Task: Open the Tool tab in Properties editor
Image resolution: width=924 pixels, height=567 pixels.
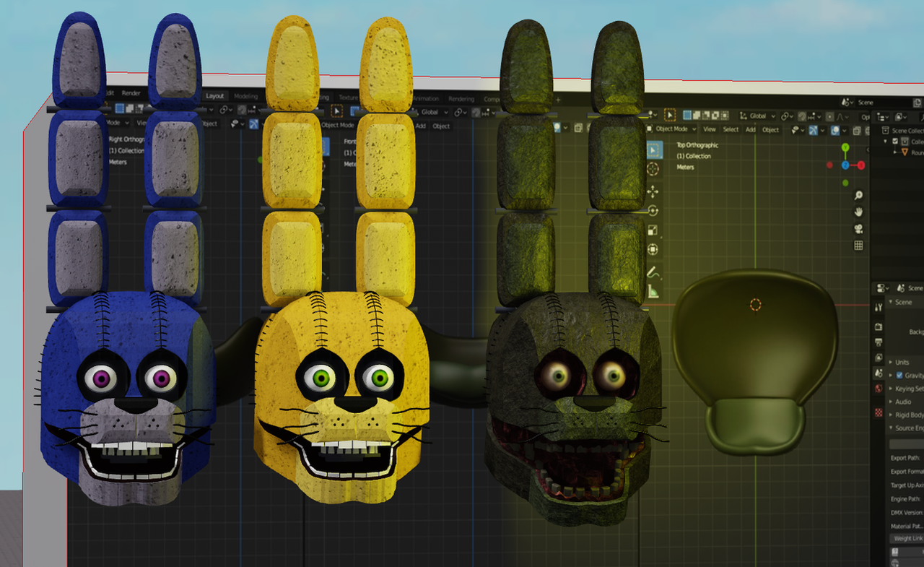Action: [879, 307]
